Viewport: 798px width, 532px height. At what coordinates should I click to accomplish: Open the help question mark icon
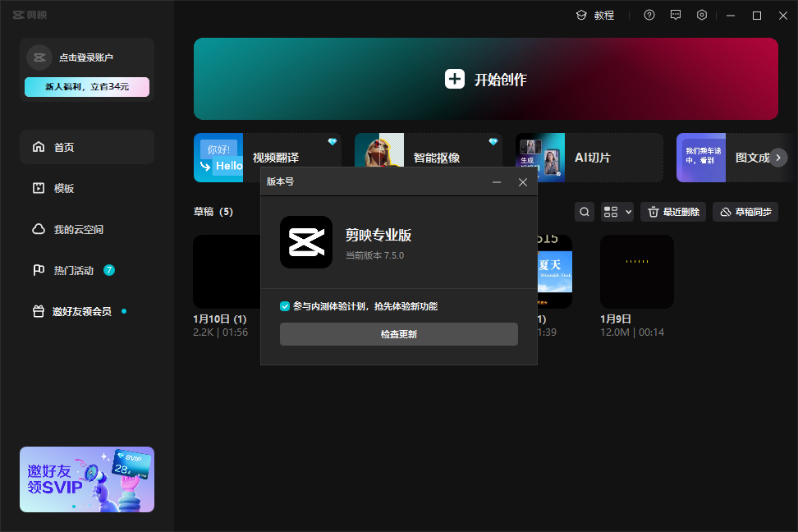(649, 15)
